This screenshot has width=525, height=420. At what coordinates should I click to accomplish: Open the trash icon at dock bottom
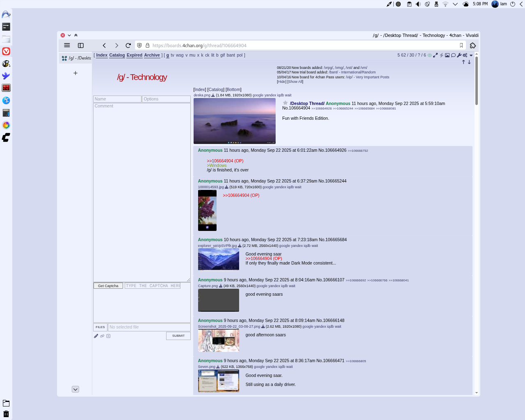[6, 414]
